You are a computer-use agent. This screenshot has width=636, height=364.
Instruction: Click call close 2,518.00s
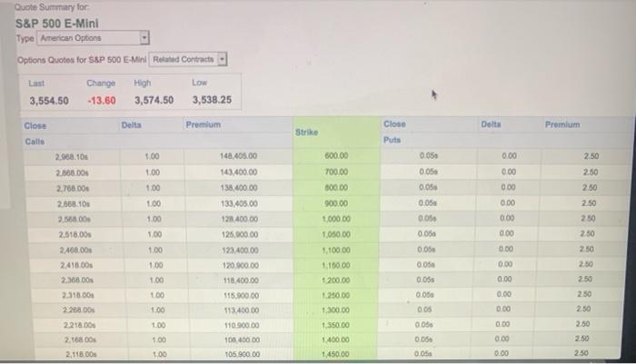(75, 235)
